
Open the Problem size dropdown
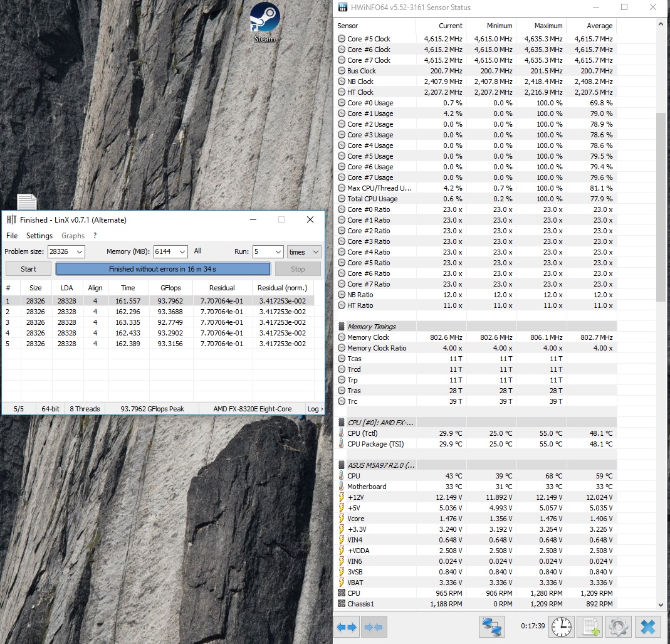79,251
